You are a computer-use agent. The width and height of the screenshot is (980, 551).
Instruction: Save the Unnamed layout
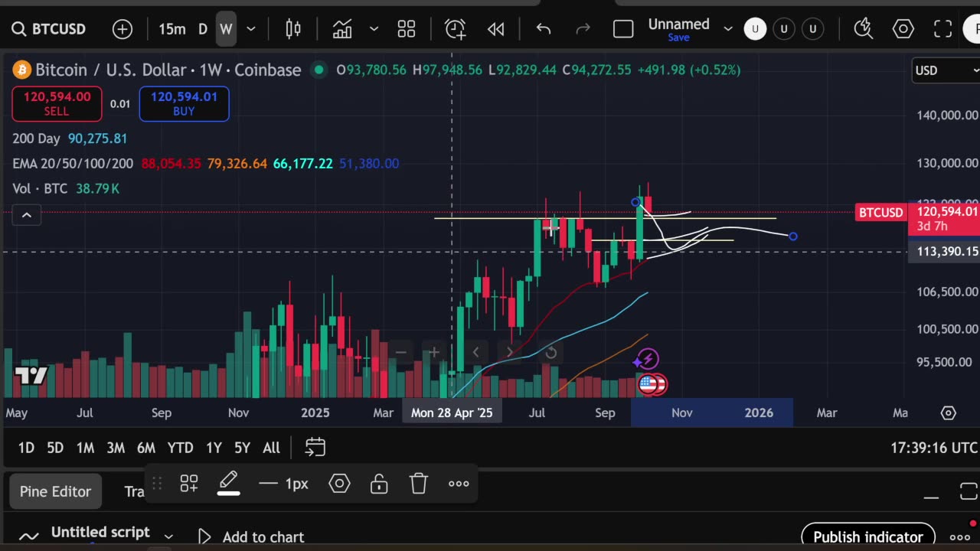point(678,37)
